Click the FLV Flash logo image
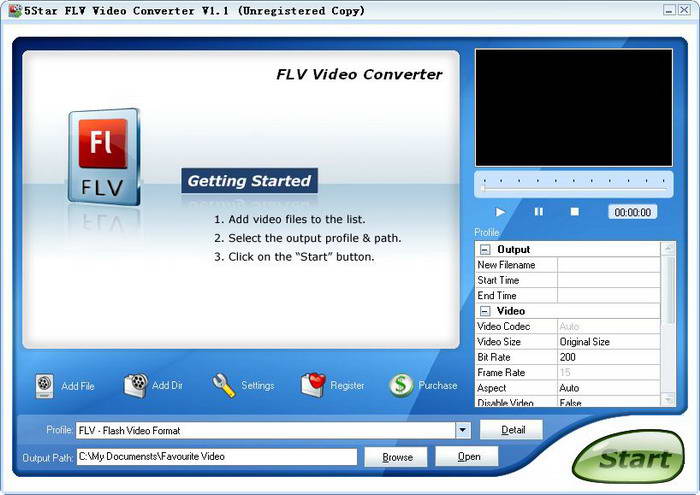The height and width of the screenshot is (495, 700). pyautogui.click(x=104, y=157)
